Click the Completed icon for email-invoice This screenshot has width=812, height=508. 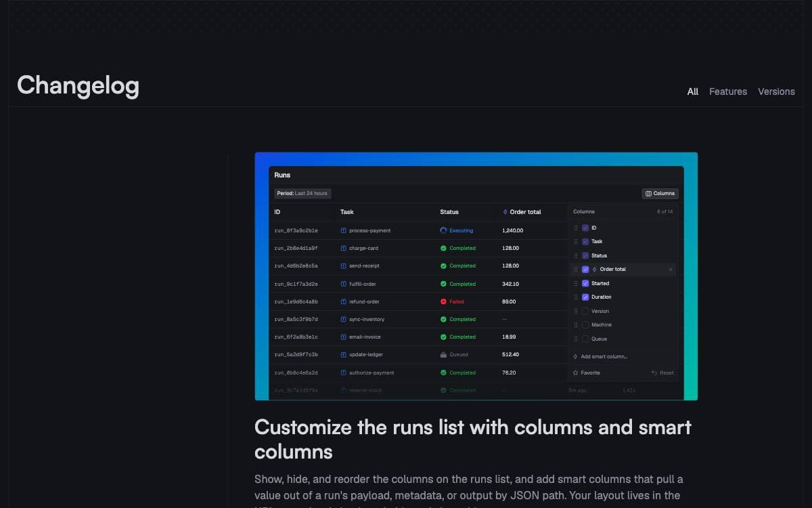point(443,337)
